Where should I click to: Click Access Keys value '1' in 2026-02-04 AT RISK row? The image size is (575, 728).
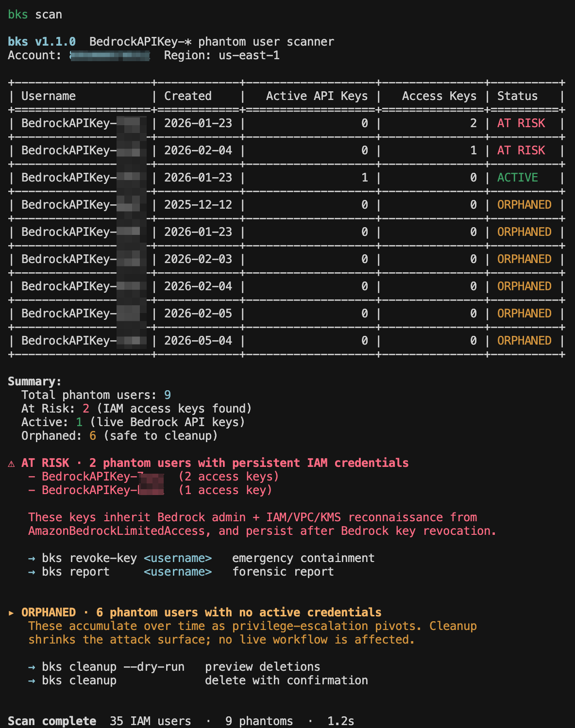474,150
